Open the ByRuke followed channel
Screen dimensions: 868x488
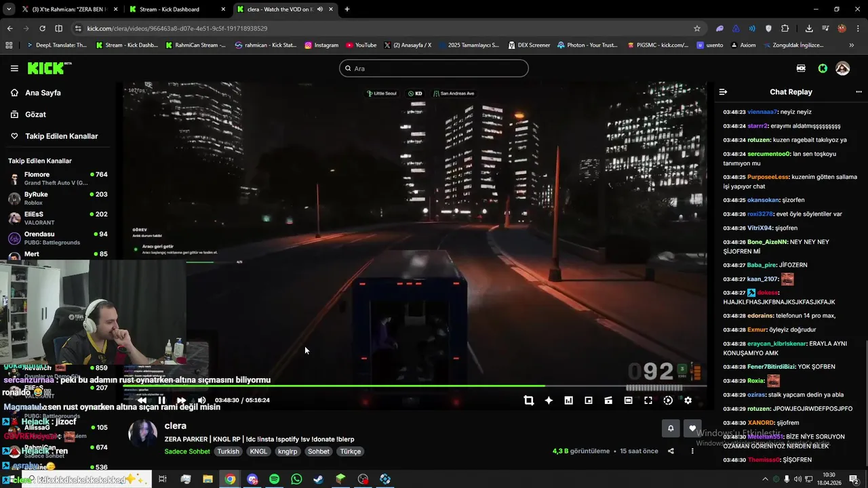click(58, 199)
